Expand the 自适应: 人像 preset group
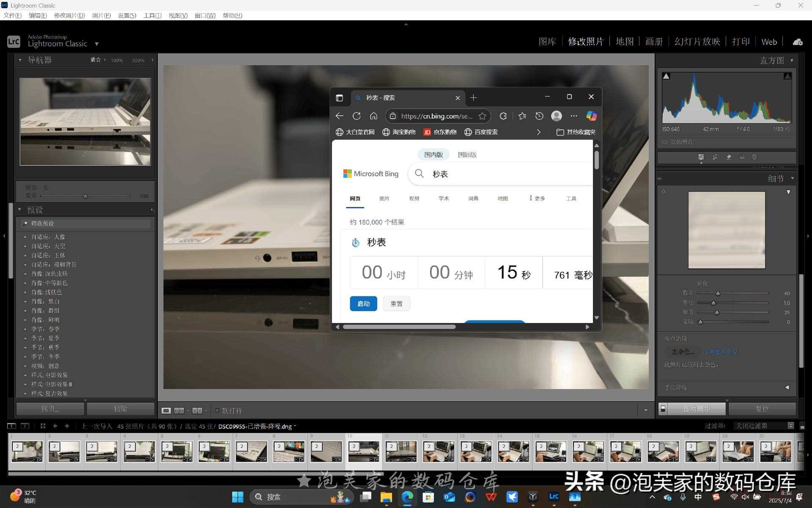Screen dimensions: 812x508 coord(25,237)
